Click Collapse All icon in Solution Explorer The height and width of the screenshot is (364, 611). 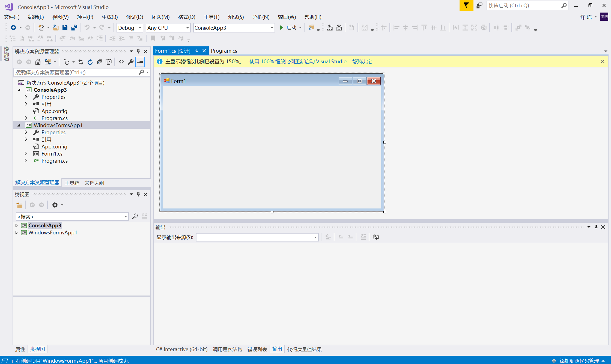point(99,62)
